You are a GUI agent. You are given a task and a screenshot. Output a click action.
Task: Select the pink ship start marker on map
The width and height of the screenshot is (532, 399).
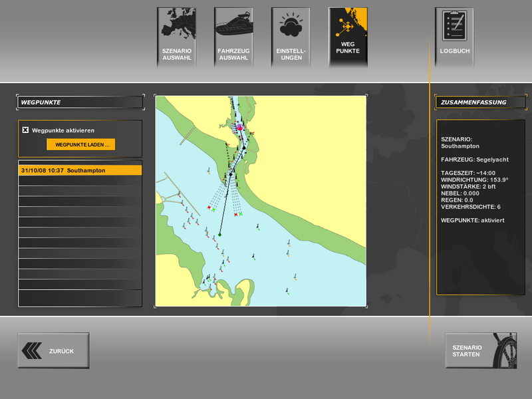pyautogui.click(x=240, y=126)
